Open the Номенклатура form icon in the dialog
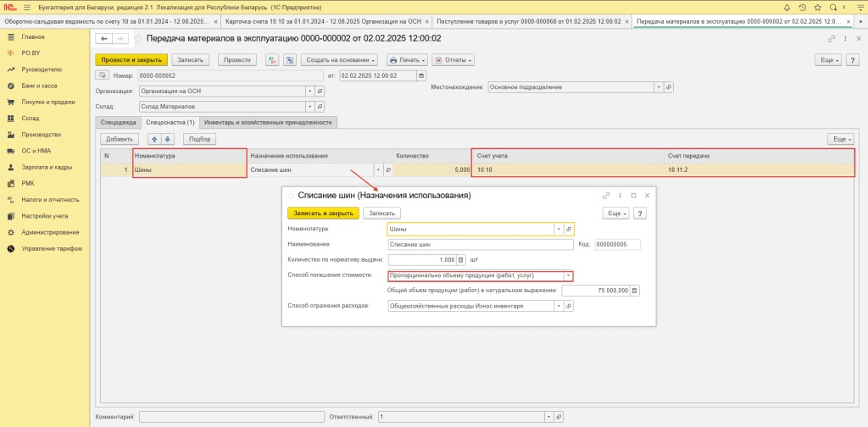Viewport: 868px width, 427px height. point(569,229)
